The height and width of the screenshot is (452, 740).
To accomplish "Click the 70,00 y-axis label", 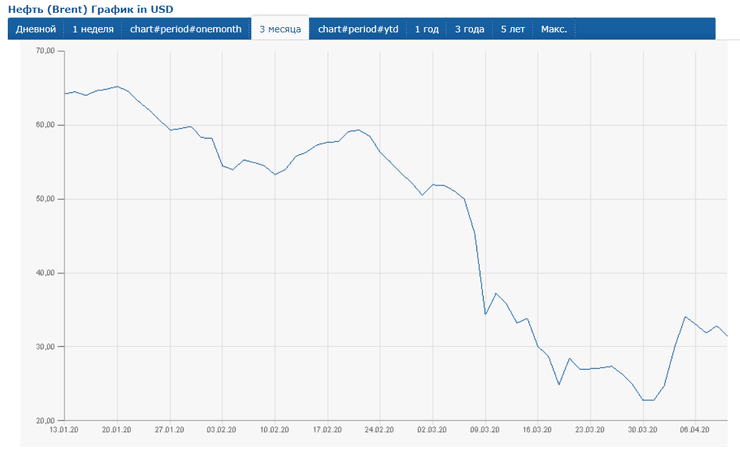I will click(x=45, y=51).
